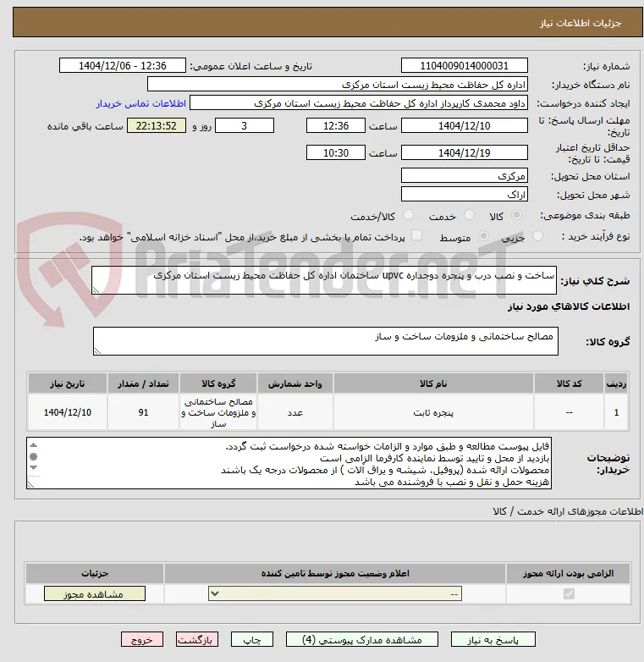Click the شهر محل تحویل field اراک
Image resolution: width=644 pixels, height=662 pixels.
pos(465,194)
